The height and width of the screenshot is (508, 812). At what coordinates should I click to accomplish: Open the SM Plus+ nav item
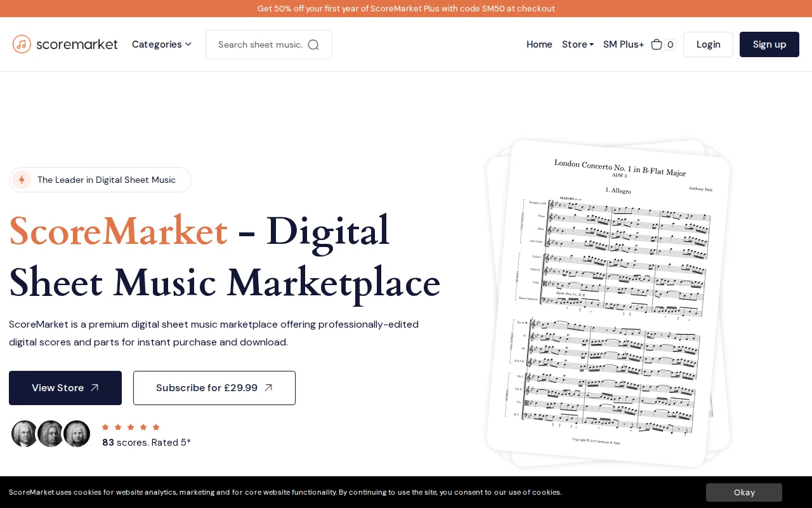pos(624,44)
